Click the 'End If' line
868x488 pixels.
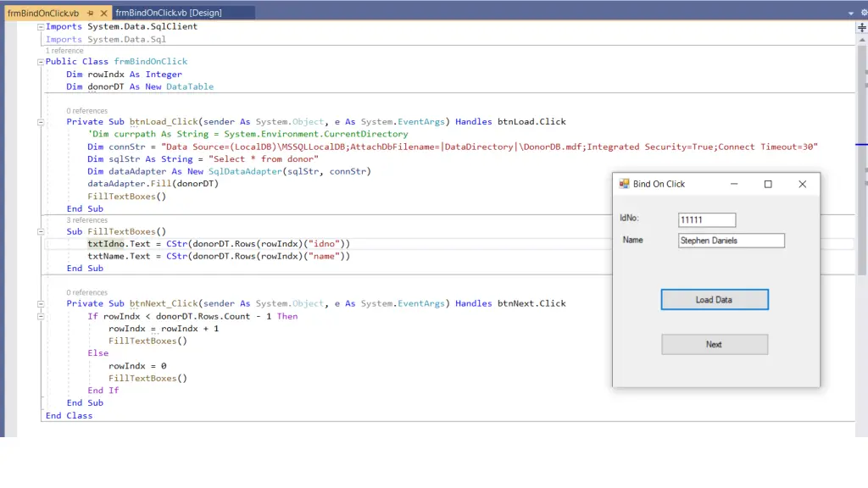(103, 390)
